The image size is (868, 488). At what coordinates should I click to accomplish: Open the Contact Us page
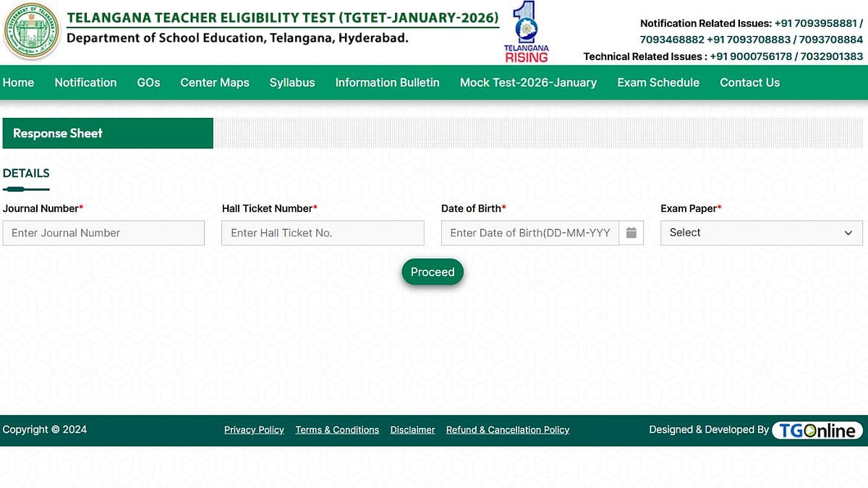point(749,82)
